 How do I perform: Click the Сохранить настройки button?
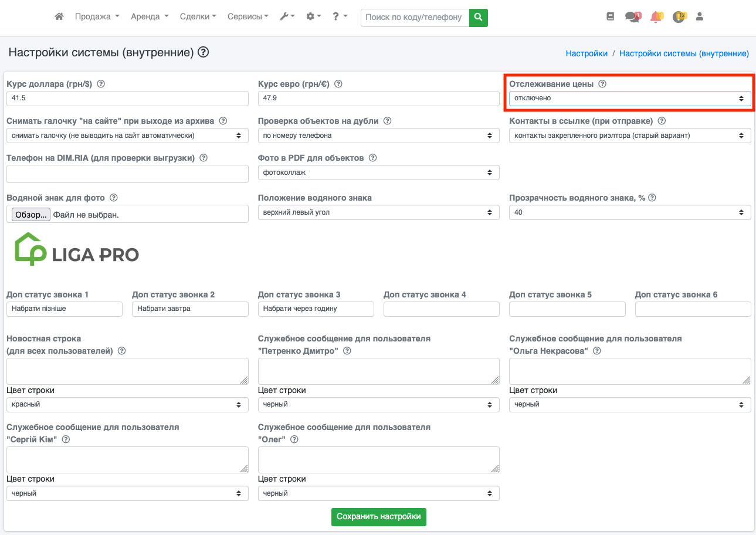(378, 517)
